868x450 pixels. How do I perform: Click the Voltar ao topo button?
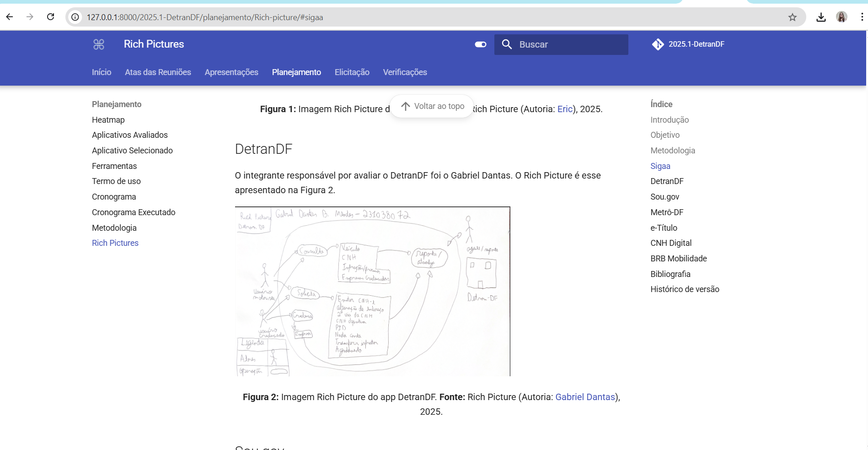432,106
